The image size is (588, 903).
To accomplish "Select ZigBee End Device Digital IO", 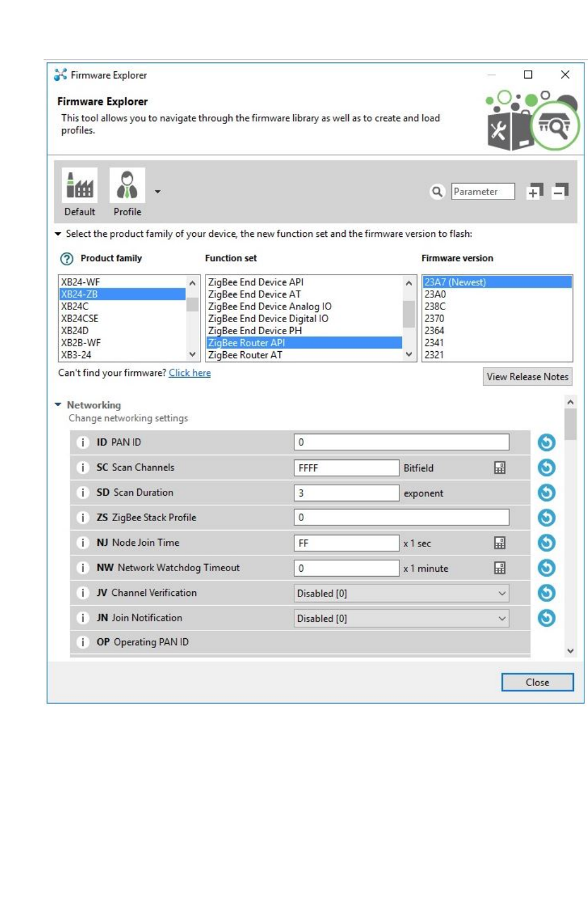I will (x=304, y=319).
